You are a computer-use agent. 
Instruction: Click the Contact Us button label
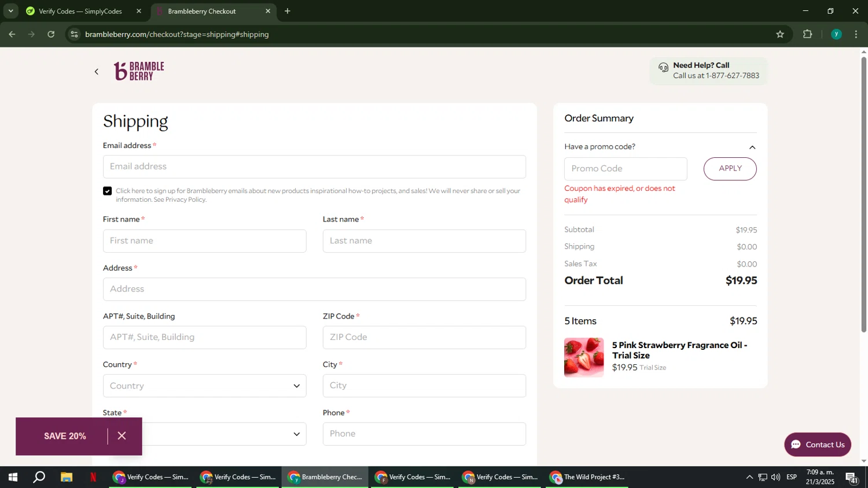click(x=825, y=445)
